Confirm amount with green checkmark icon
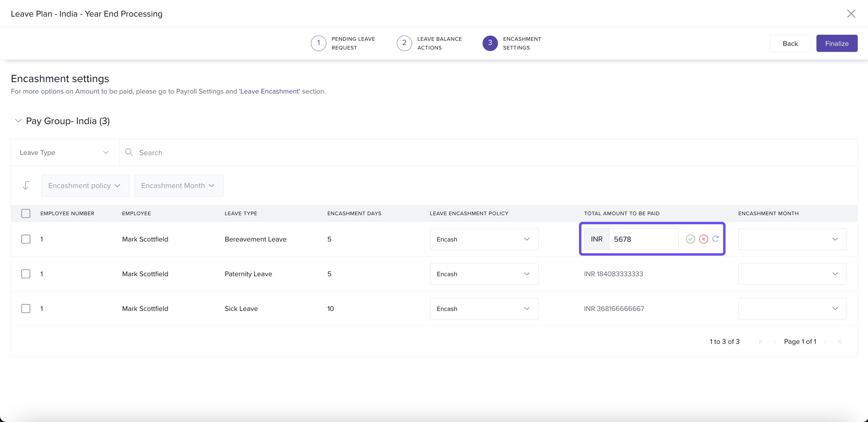The height and width of the screenshot is (422, 868). (690, 239)
